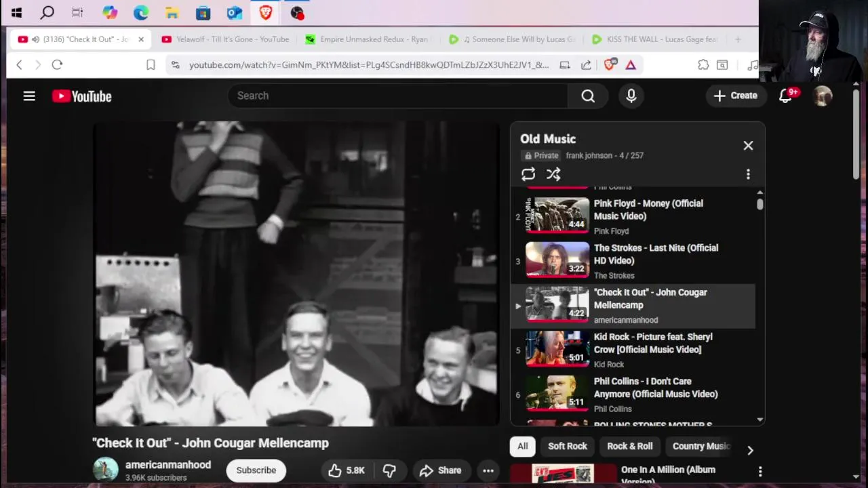Switch to KISS THE WALL tab

click(x=656, y=39)
